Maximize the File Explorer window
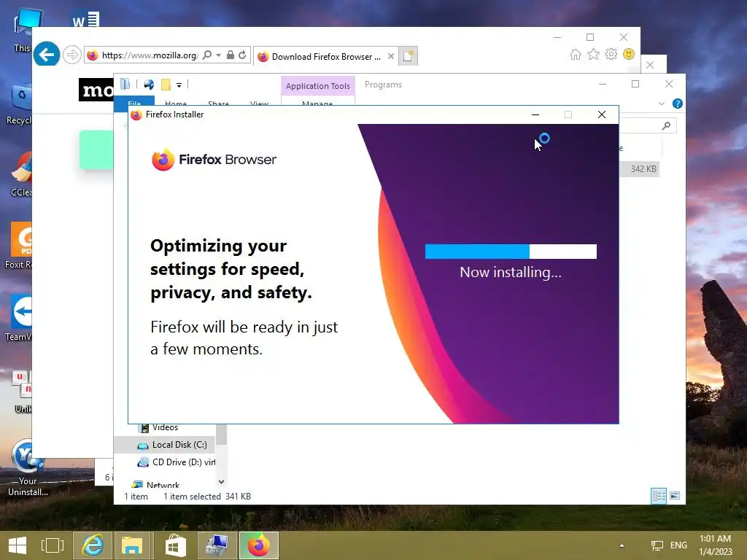Viewport: 747px width, 560px height. (x=635, y=85)
